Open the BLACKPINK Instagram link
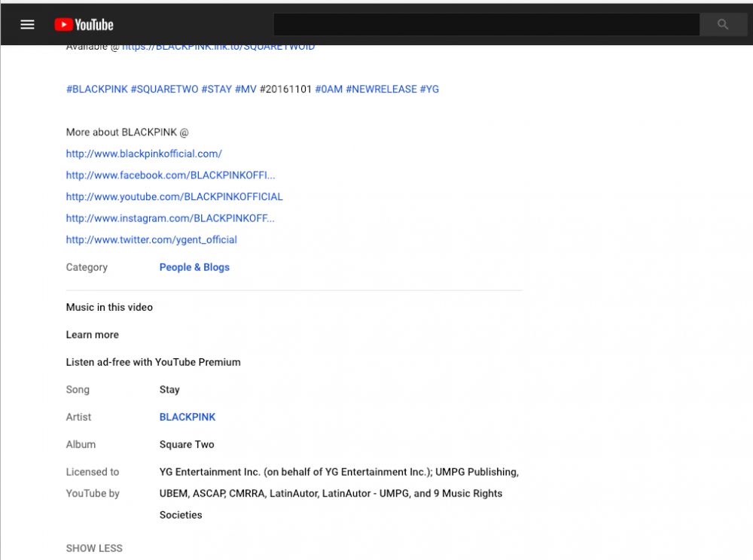Viewport: 753px width, 560px height. pos(170,218)
